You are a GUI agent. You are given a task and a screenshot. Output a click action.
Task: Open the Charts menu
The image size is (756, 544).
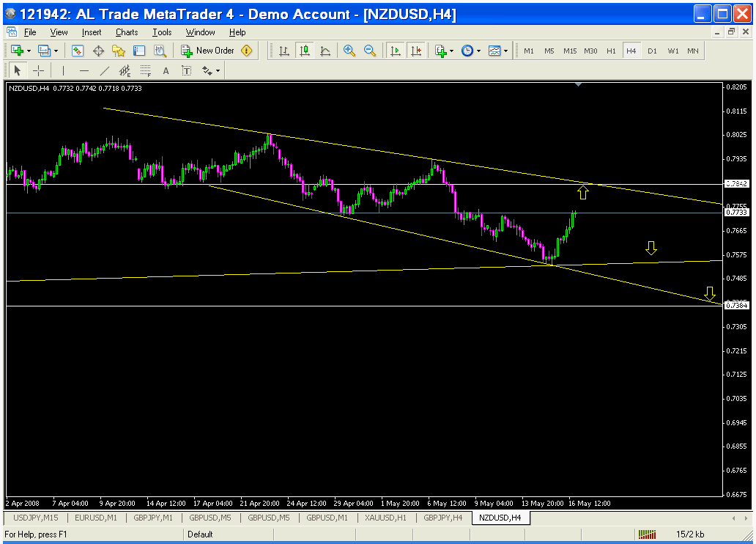point(126,32)
